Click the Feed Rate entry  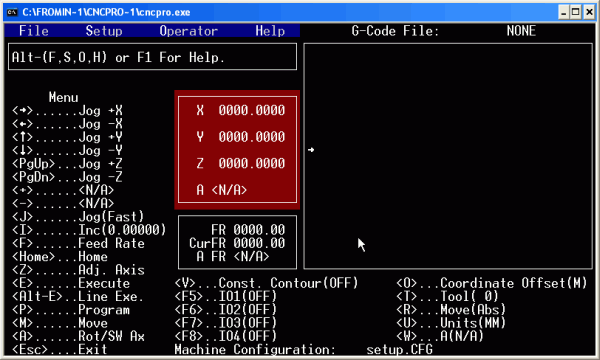pyautogui.click(x=78, y=243)
